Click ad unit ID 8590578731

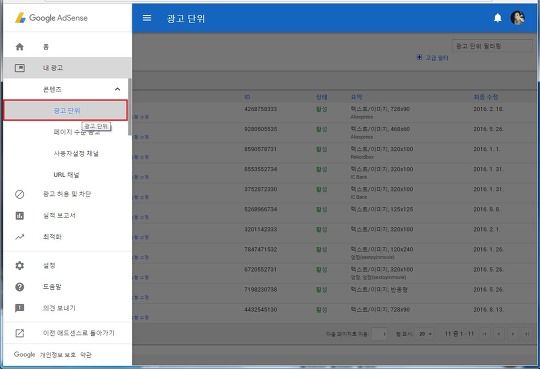tap(260, 149)
